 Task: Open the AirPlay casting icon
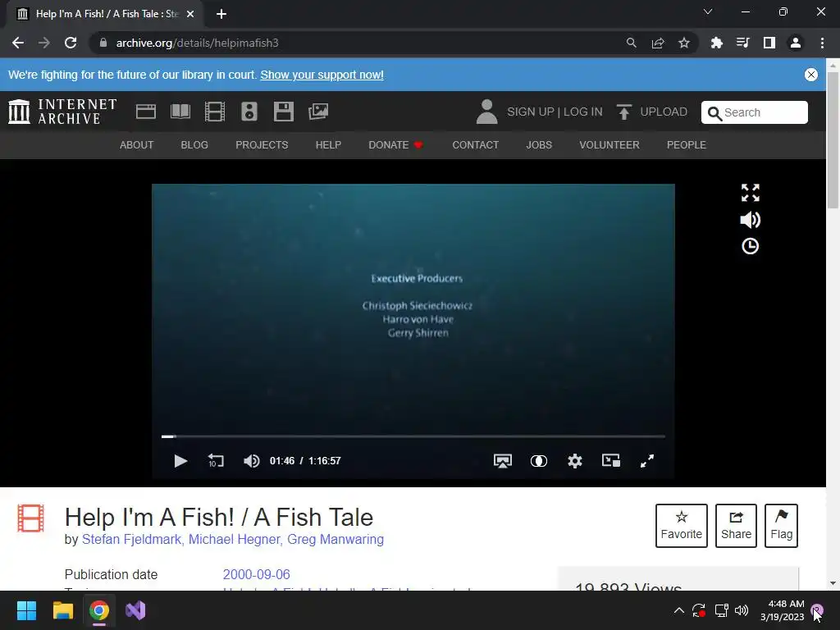pyautogui.click(x=503, y=461)
